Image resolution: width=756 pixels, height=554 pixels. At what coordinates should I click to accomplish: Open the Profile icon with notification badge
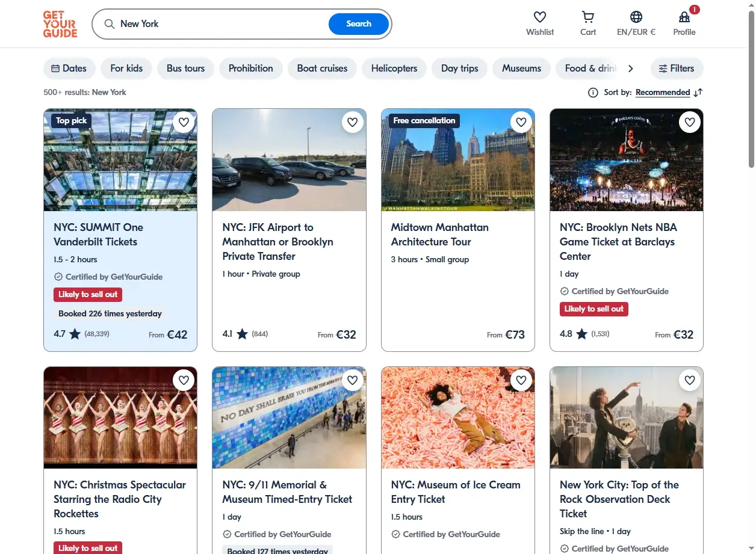pyautogui.click(x=684, y=17)
